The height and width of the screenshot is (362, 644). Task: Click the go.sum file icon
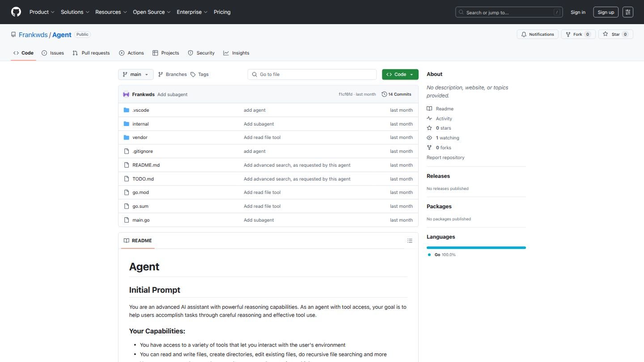click(127, 206)
